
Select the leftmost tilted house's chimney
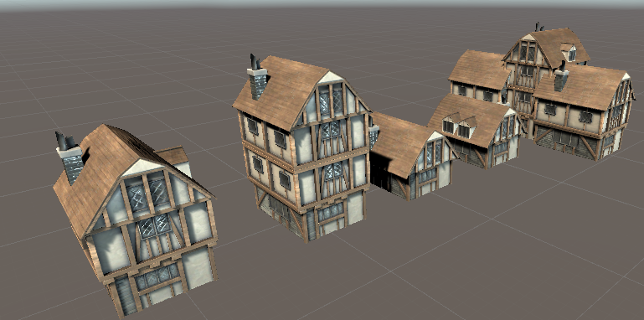[70, 158]
